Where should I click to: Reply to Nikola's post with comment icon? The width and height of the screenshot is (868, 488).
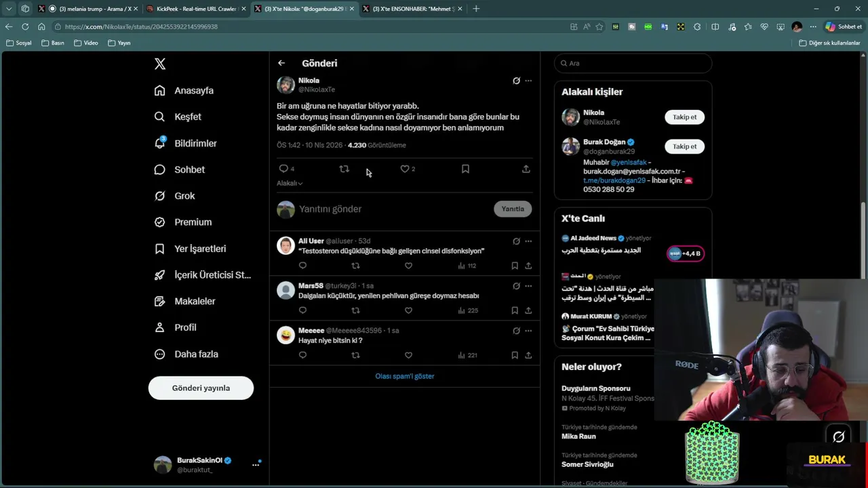click(283, 169)
